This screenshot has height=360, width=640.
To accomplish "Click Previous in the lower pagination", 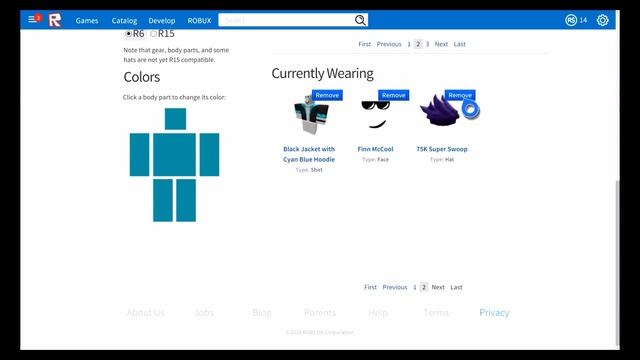I will [x=395, y=287].
